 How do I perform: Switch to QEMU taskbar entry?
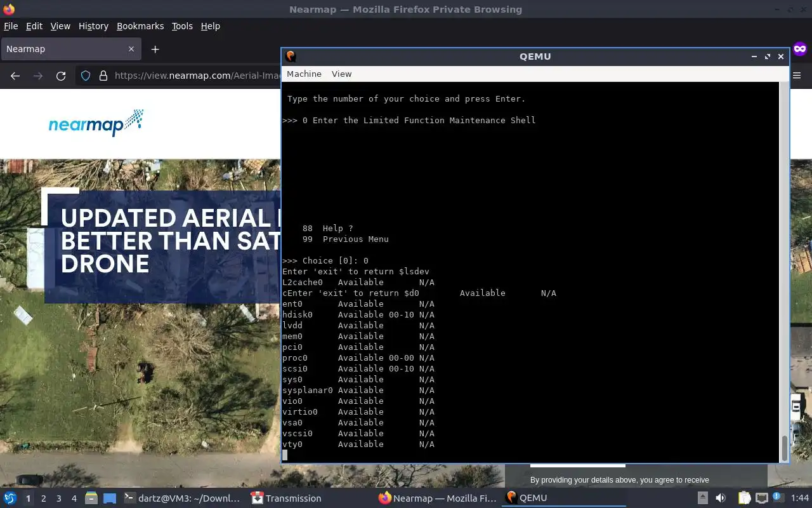(565, 498)
